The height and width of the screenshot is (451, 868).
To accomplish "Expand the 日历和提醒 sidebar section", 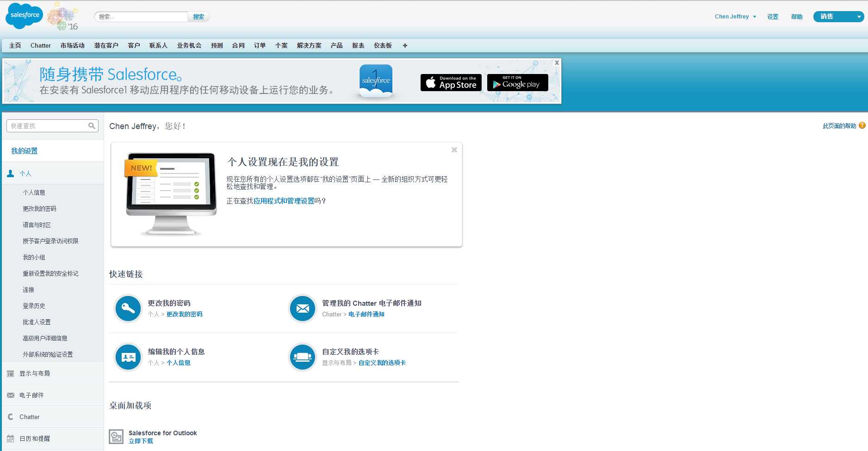I will (x=53, y=439).
